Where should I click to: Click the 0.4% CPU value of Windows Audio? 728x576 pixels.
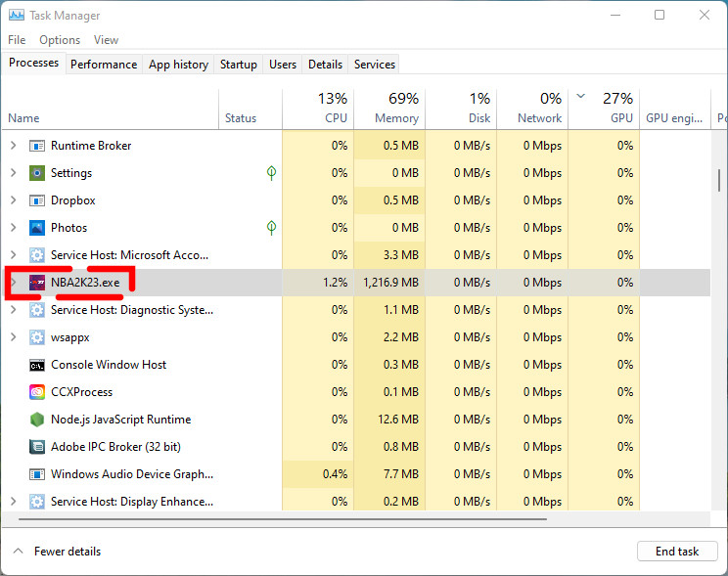pyautogui.click(x=335, y=474)
